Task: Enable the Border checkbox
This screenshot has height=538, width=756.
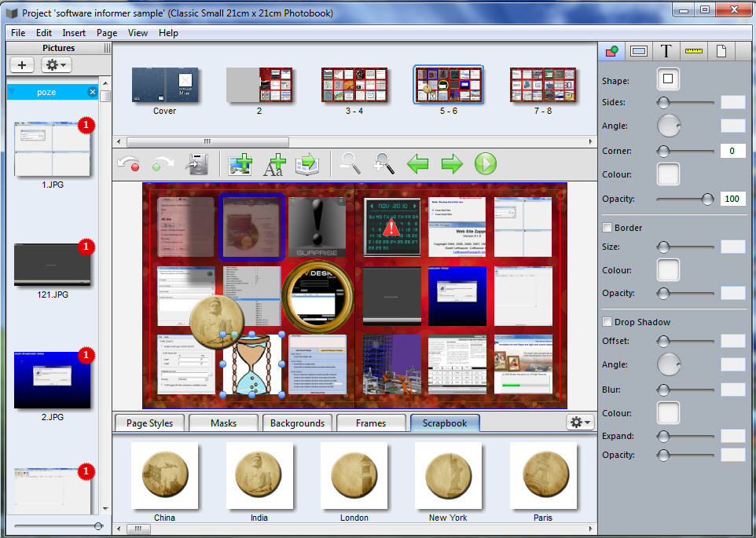Action: [x=607, y=228]
